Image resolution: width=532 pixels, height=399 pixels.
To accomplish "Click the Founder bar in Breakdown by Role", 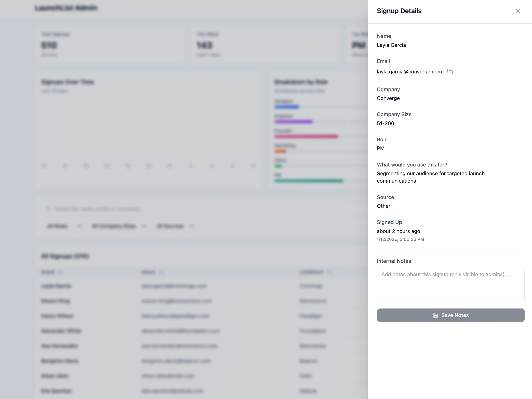I will (x=306, y=136).
